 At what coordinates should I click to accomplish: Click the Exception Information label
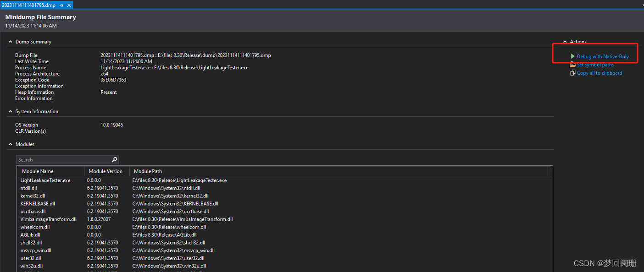(39, 86)
